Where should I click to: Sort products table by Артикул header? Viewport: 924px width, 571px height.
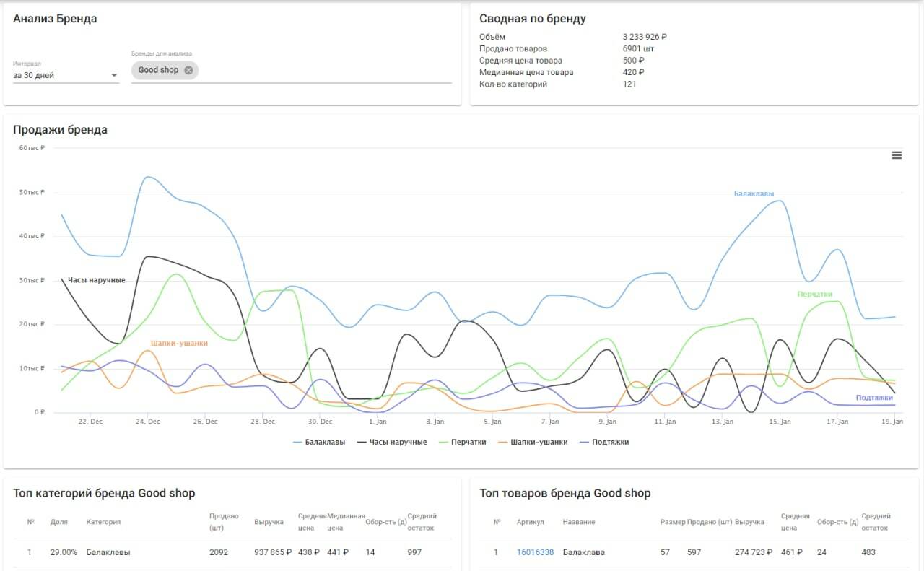pos(531,522)
